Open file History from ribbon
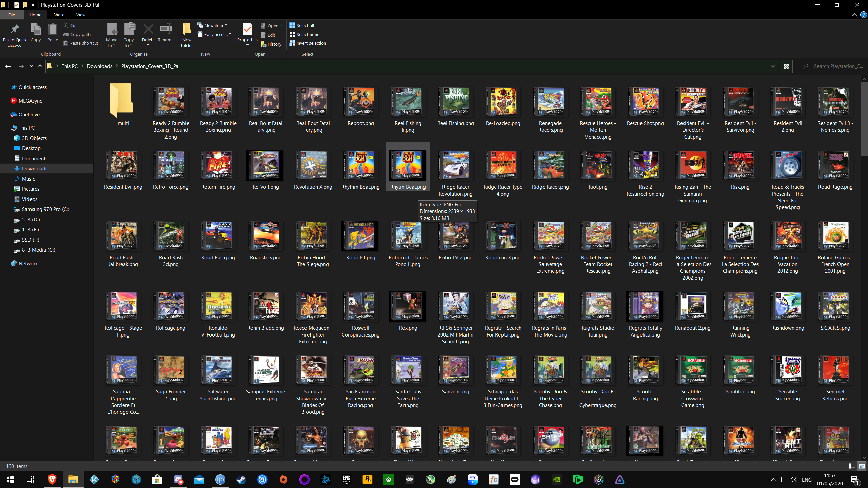 pyautogui.click(x=271, y=44)
